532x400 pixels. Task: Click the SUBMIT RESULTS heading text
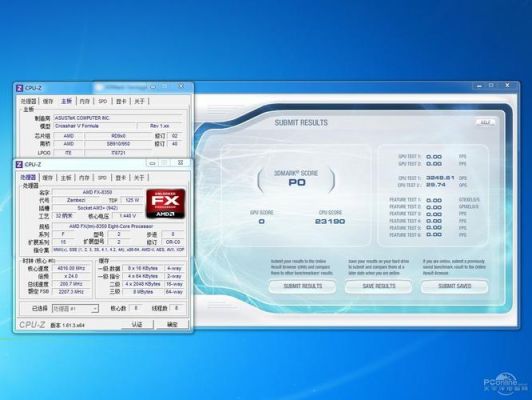(301, 123)
